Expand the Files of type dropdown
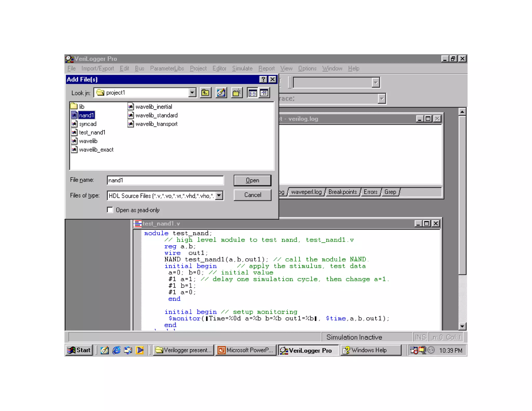 219,195
